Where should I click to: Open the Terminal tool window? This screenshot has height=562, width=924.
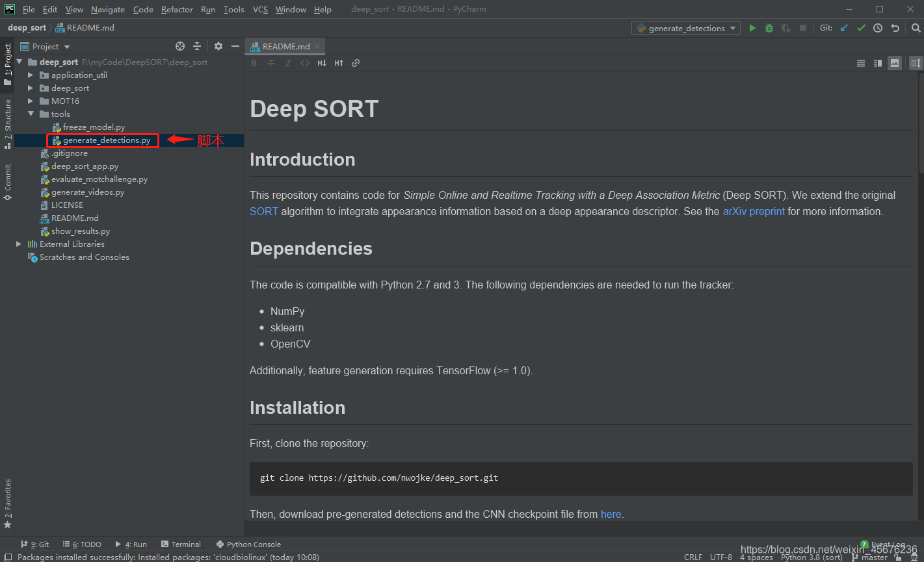(181, 544)
